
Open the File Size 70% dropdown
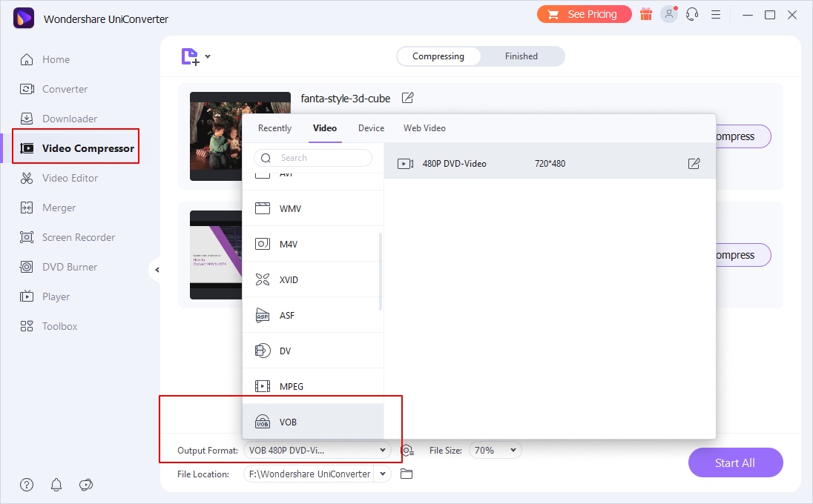tap(496, 450)
